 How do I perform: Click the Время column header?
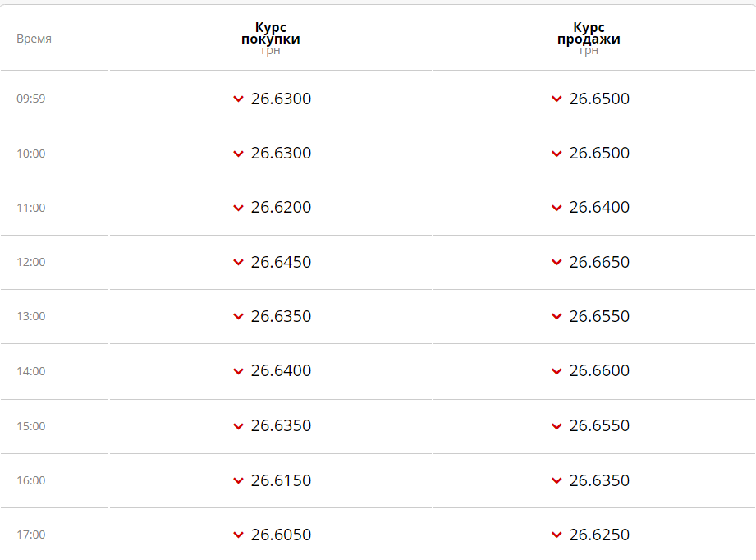click(x=34, y=39)
